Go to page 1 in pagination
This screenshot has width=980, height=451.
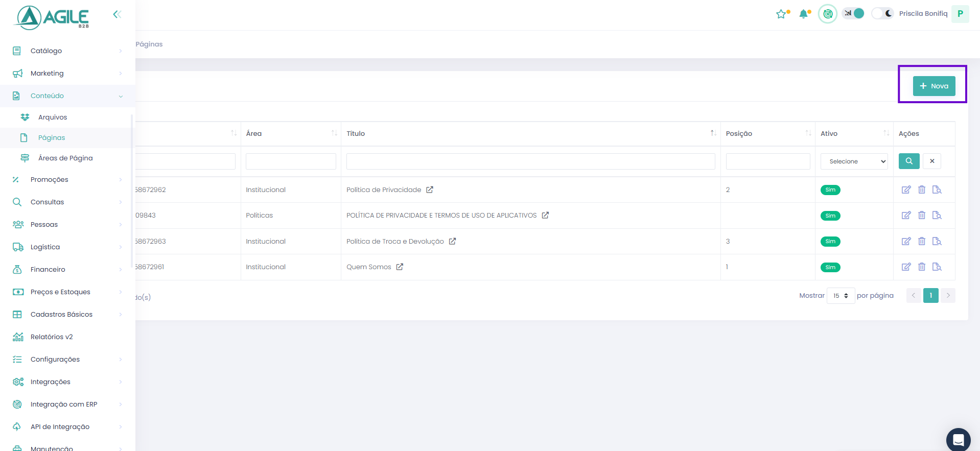930,295
